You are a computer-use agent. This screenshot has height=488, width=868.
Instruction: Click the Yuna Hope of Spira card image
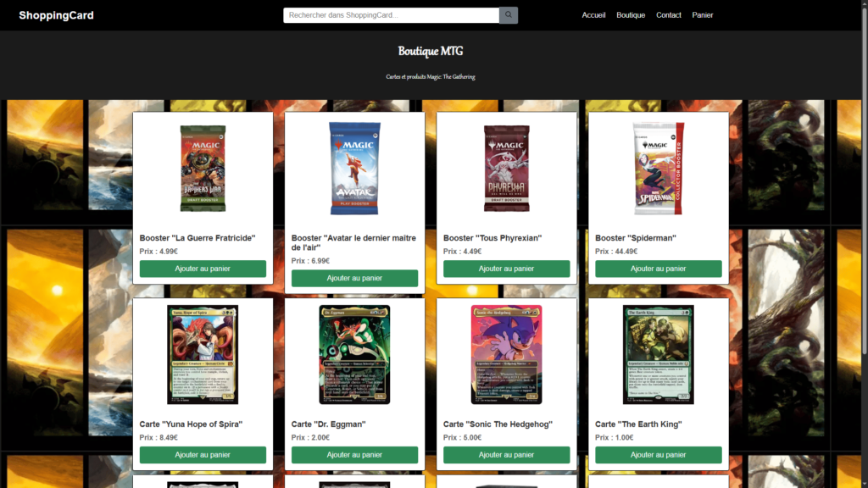[203, 354]
